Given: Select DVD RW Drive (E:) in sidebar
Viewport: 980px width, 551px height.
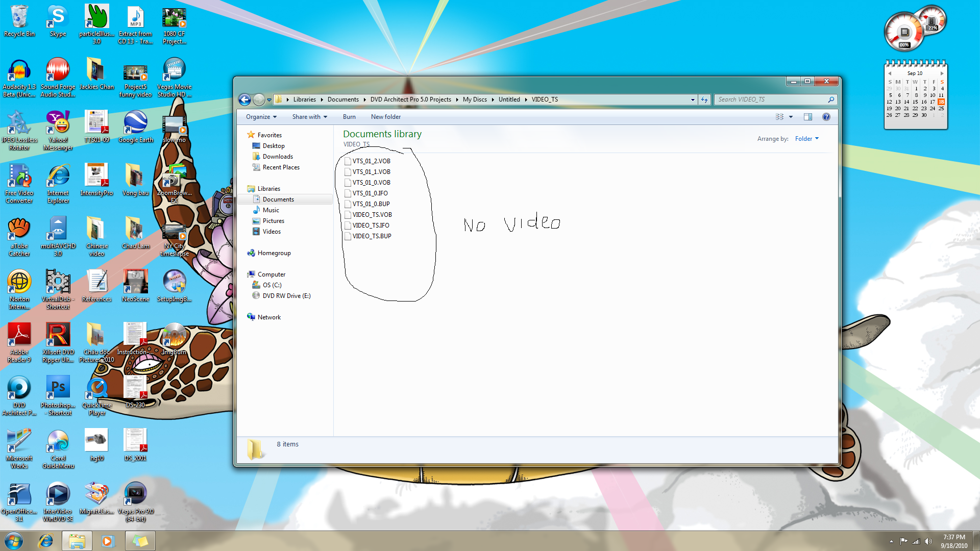Looking at the screenshot, I should (x=286, y=296).
